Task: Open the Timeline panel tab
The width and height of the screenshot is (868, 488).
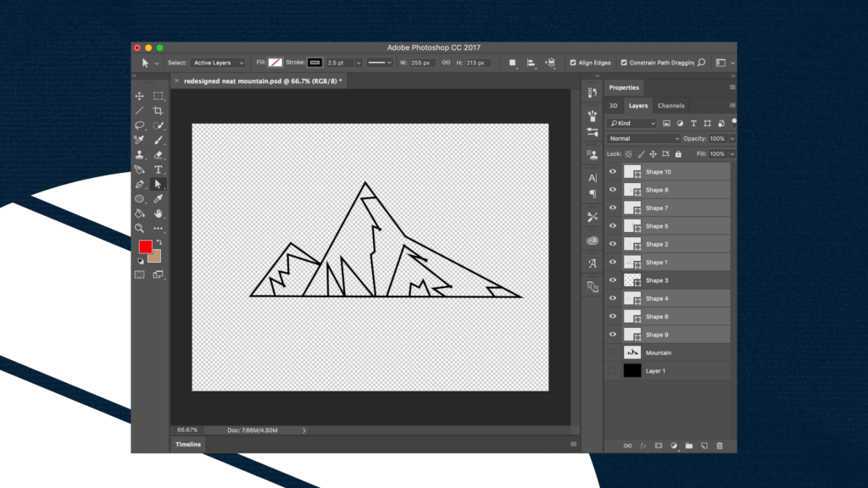Action: pos(188,444)
